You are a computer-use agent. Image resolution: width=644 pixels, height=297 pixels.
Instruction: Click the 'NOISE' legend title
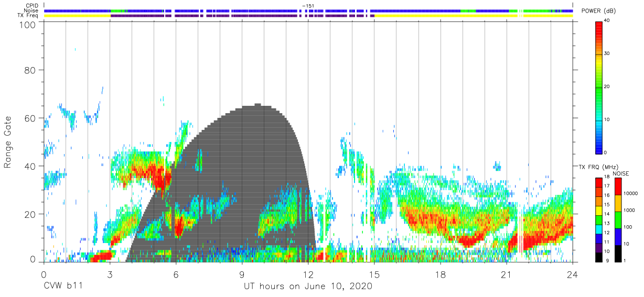(x=620, y=173)
